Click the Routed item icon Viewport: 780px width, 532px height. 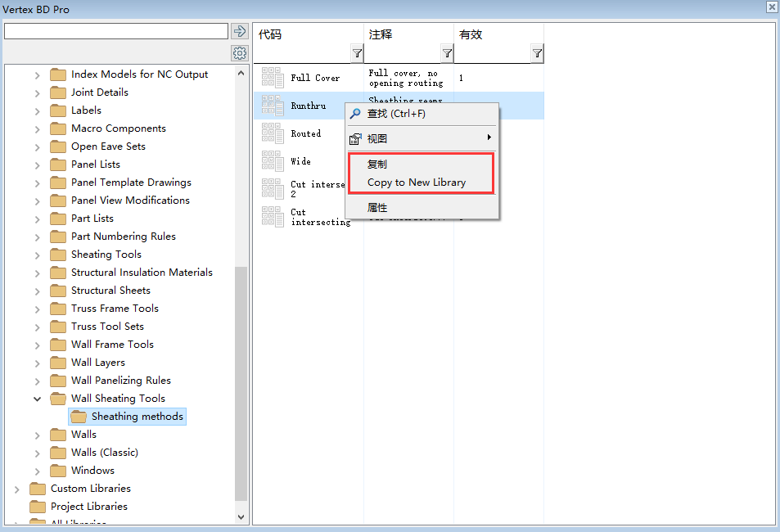[273, 133]
